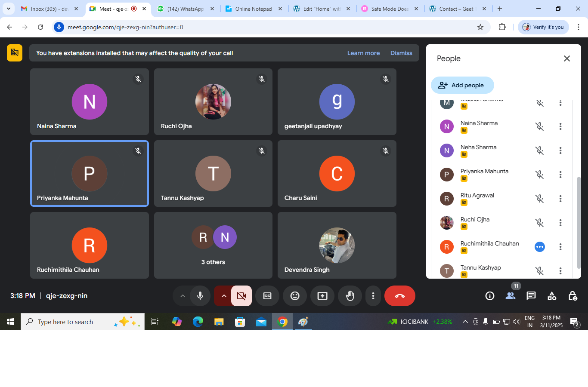This screenshot has width=588, height=387.
Task: Mute Ruchi Ojha in People list
Action: pos(540,223)
